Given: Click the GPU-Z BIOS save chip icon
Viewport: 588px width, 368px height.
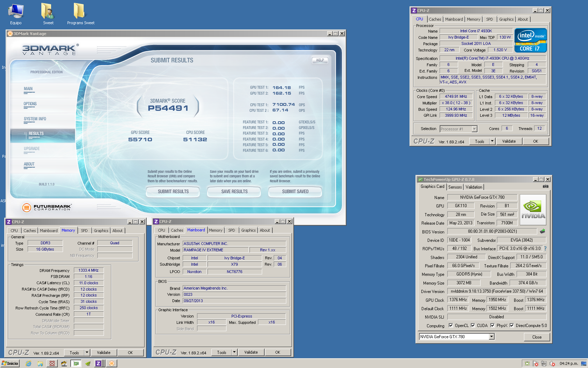Looking at the screenshot, I should pos(542,231).
